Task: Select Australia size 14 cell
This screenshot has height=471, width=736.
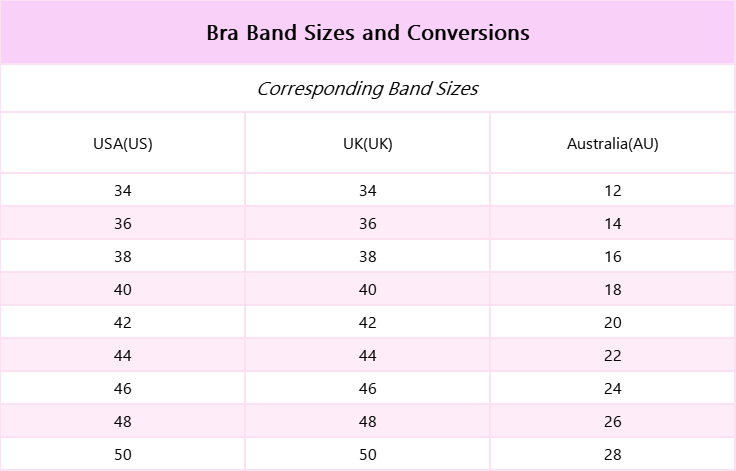Action: pyautogui.click(x=613, y=224)
